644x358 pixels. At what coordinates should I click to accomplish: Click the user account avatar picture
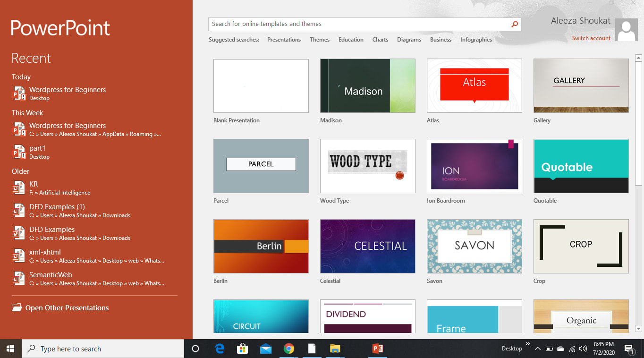(x=627, y=29)
